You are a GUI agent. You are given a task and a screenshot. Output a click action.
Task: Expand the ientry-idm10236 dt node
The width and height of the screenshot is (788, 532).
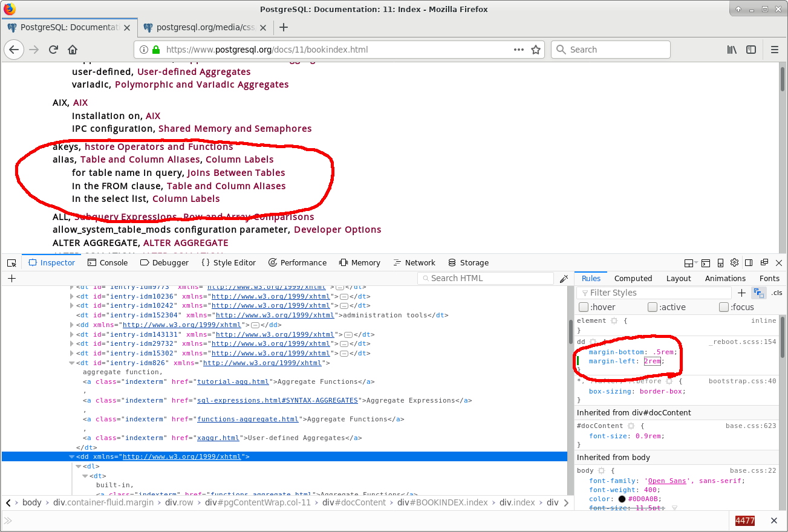point(72,297)
